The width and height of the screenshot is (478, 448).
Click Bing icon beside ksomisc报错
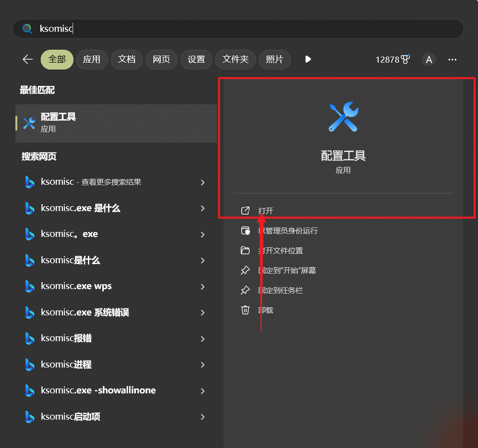coord(29,339)
